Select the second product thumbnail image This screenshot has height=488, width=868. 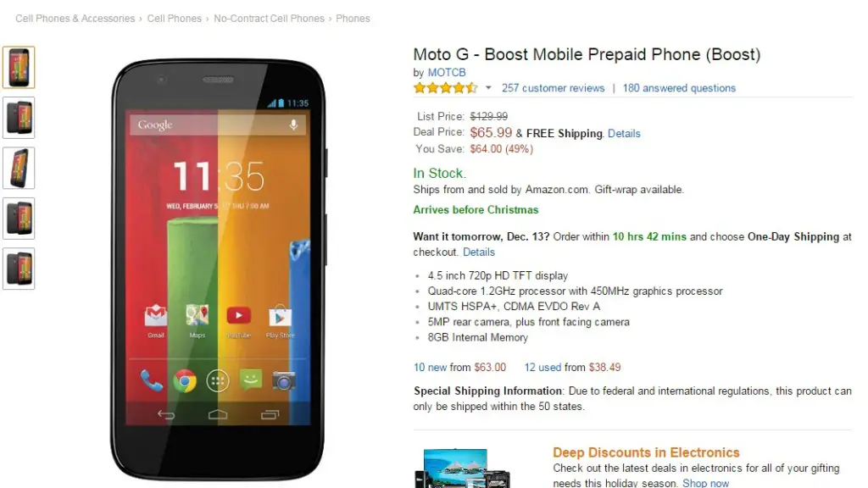19,118
